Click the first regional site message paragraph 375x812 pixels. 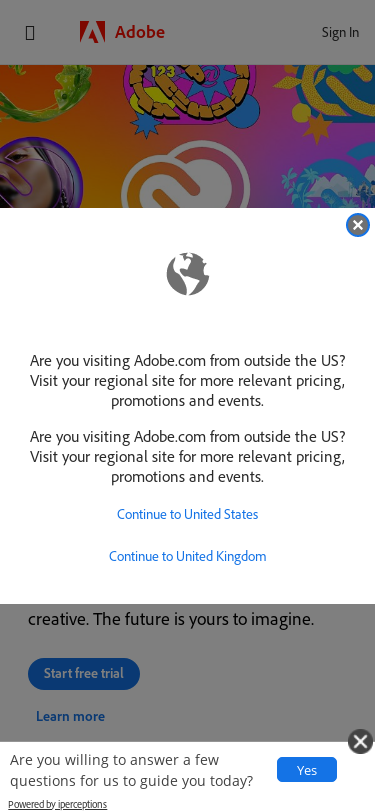(x=188, y=381)
